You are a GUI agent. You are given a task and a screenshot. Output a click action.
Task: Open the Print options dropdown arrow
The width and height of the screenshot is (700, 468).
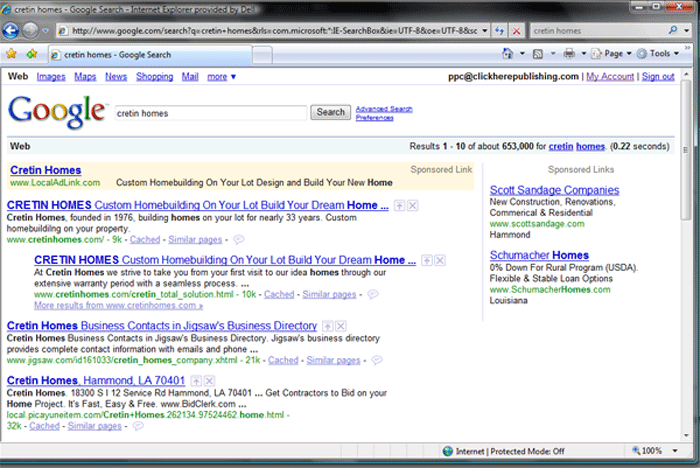583,54
